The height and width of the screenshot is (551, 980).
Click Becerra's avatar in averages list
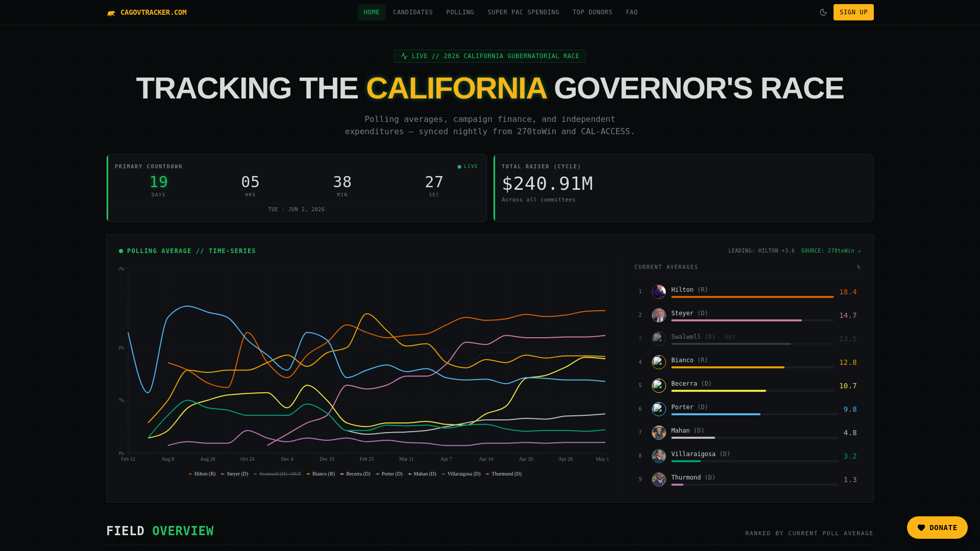[659, 386]
